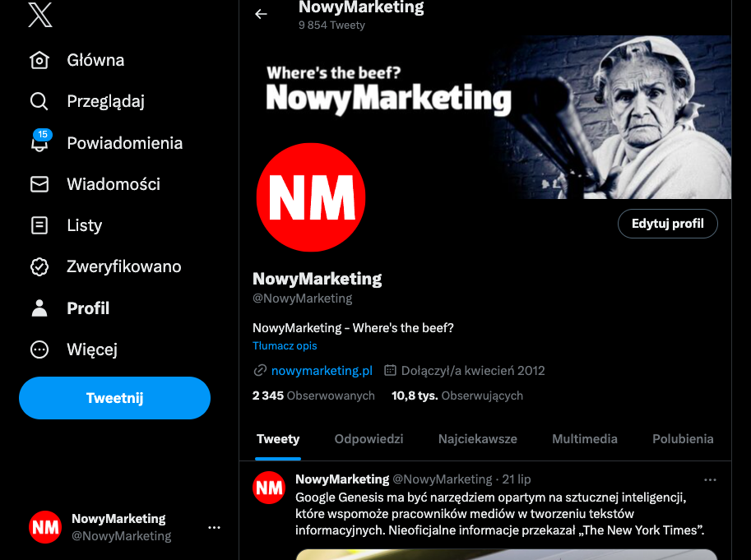Click the Edytuj profil button
Screen dimensions: 751x560
point(667,224)
